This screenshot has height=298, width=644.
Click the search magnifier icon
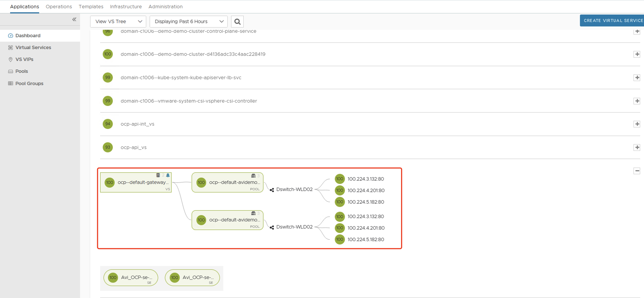coord(237,22)
